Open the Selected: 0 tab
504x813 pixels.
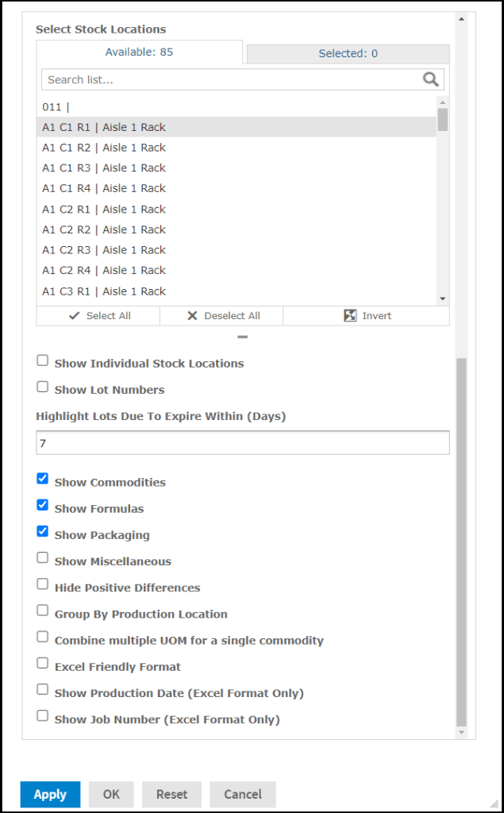tap(348, 54)
